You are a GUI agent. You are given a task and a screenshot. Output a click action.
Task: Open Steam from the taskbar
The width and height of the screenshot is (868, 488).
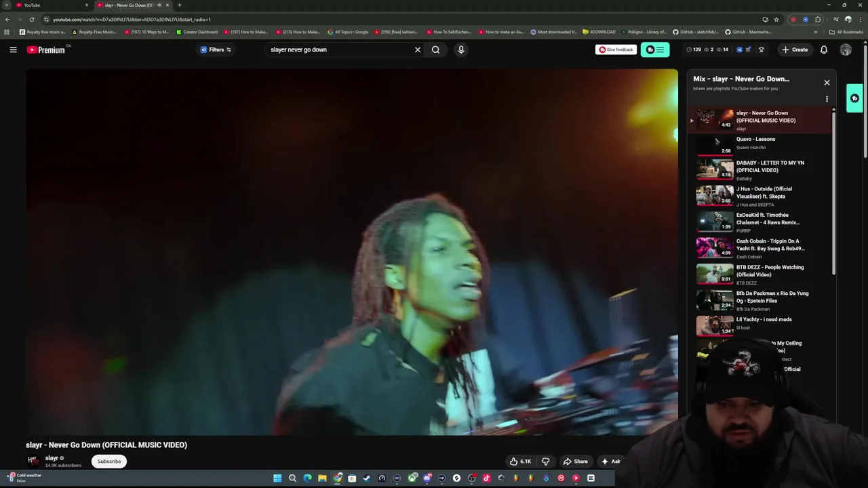367,478
